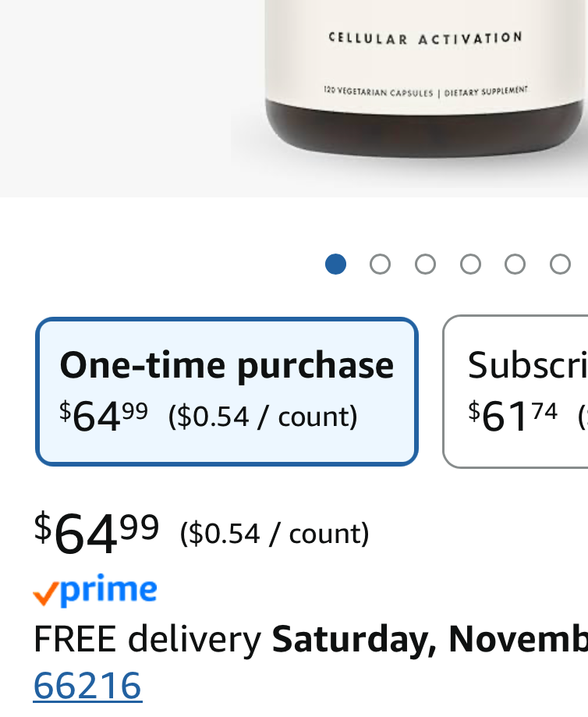Select the $61.74 subscription price
Viewport: 588px width, 717px height.
513,417
